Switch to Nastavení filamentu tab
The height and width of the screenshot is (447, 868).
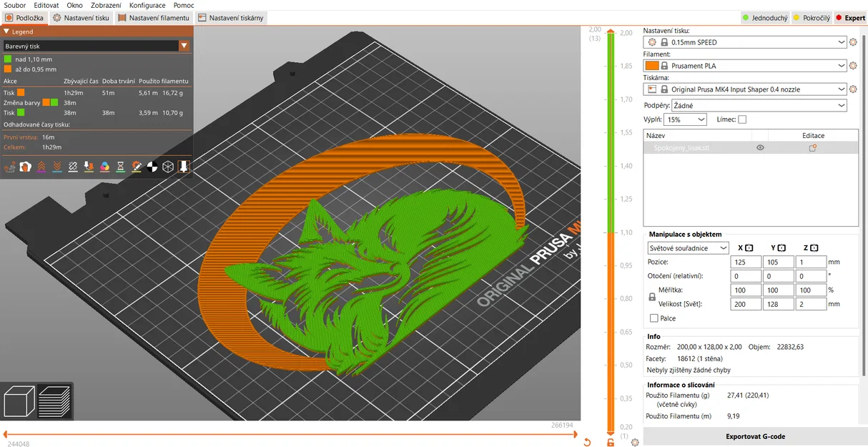[154, 18]
